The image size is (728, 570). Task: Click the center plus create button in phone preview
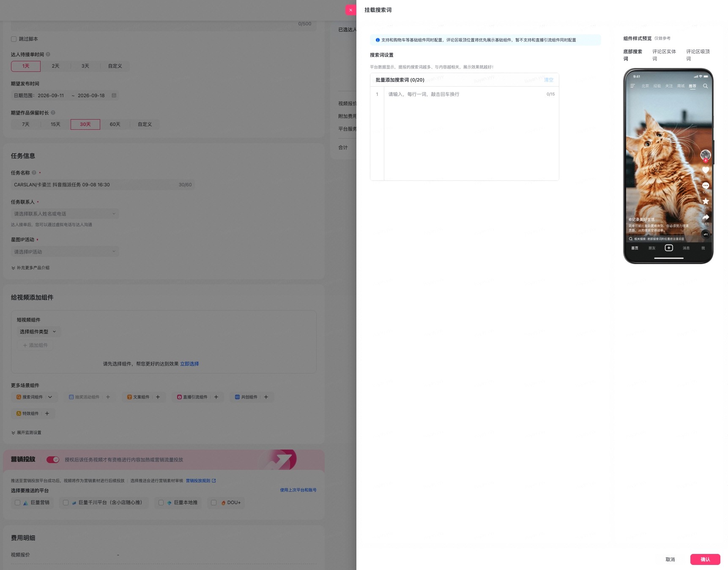pyautogui.click(x=669, y=248)
